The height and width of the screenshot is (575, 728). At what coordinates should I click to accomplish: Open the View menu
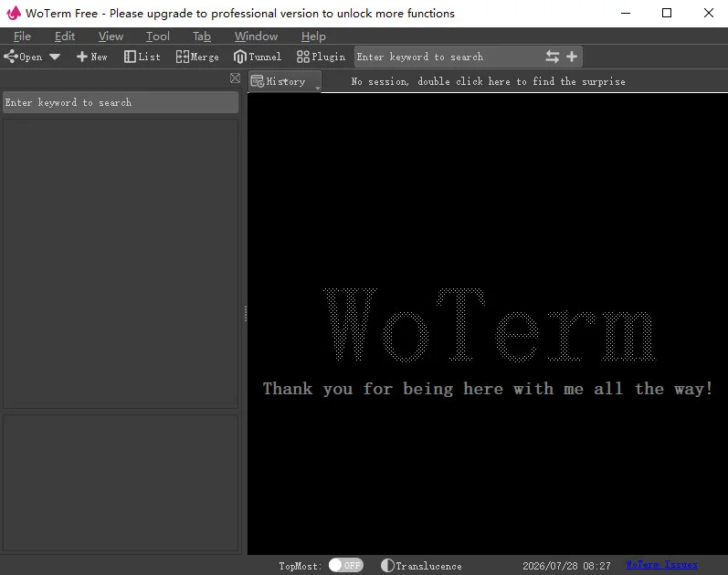pyautogui.click(x=111, y=37)
